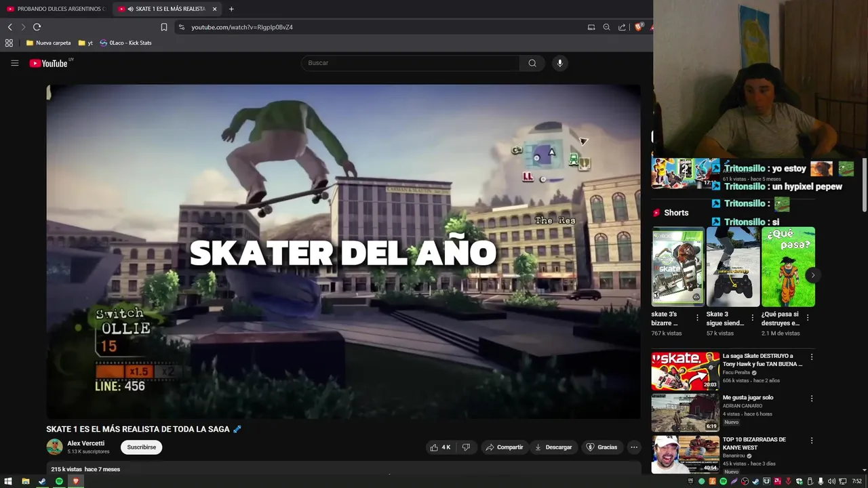Open options for ¿Qué pasa si short
This screenshot has height=488, width=868.
pyautogui.click(x=807, y=317)
